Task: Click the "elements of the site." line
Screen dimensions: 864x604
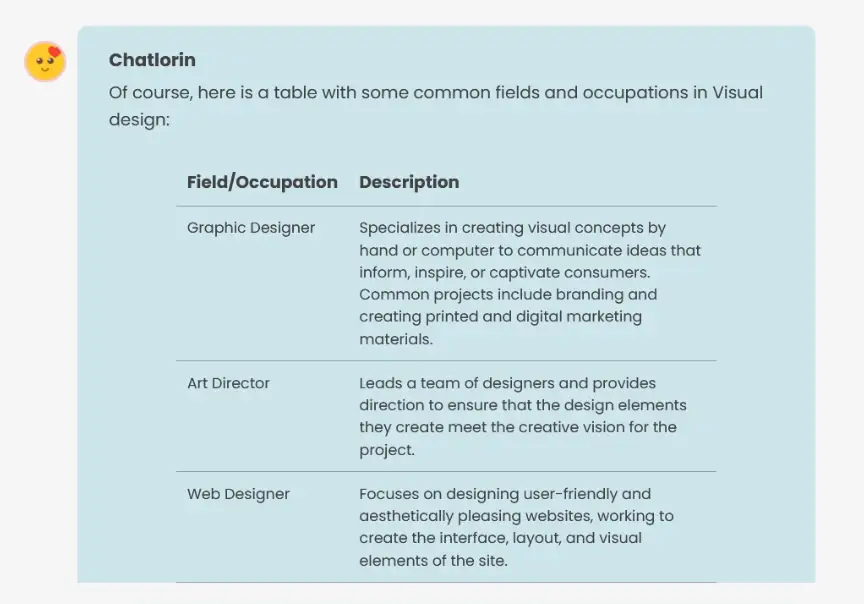Action: pos(433,561)
